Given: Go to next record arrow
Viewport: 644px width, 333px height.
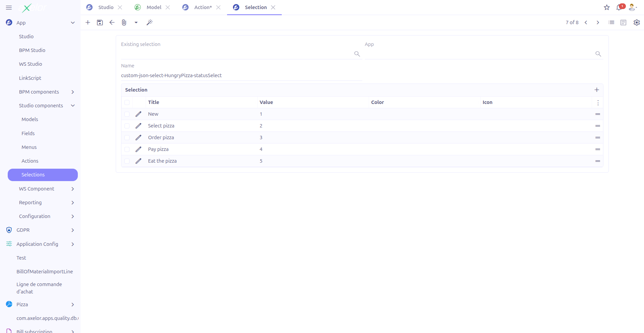Looking at the screenshot, I should 598,22.
